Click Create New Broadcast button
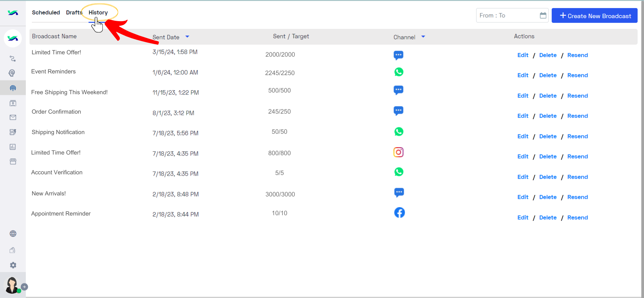This screenshot has width=644, height=298. pyautogui.click(x=594, y=15)
